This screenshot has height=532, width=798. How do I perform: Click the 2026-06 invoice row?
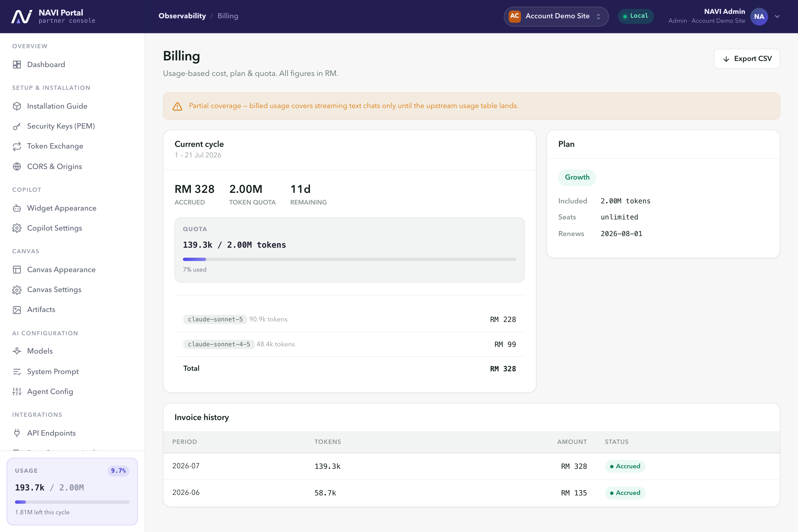[472, 493]
